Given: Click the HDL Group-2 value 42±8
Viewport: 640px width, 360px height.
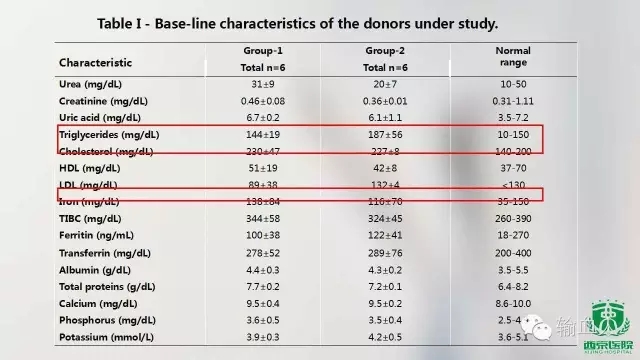Looking at the screenshot, I should (385, 168).
